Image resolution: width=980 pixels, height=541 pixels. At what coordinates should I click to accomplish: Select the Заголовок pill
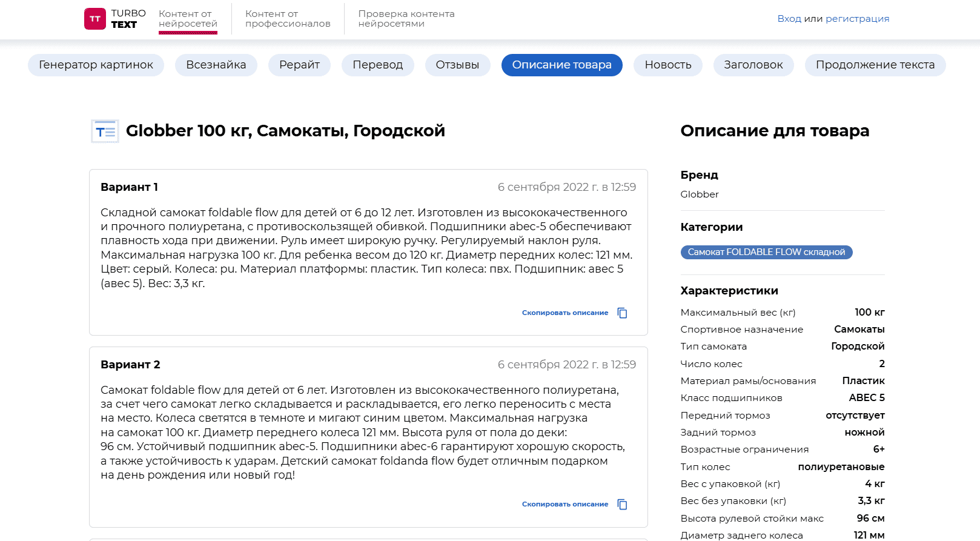[x=753, y=65]
